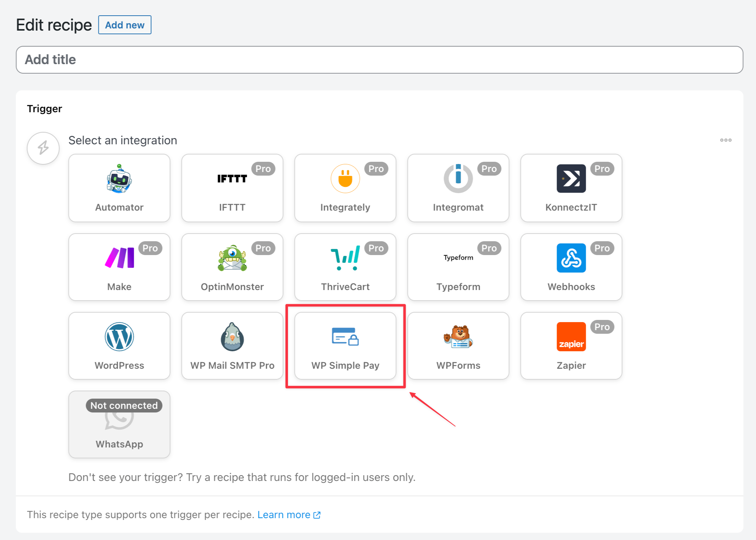
Task: Click the Add title input field
Action: (x=379, y=60)
